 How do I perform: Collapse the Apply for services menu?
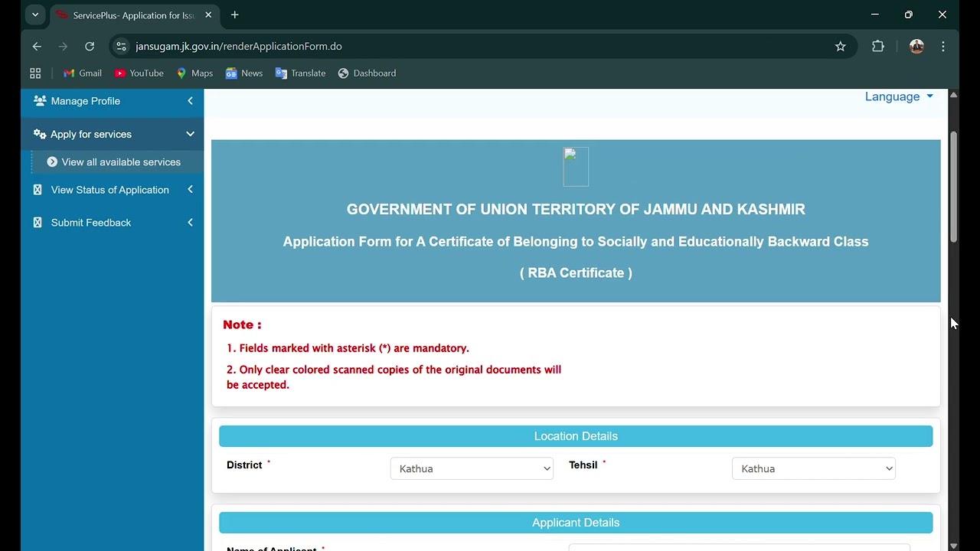pos(190,134)
